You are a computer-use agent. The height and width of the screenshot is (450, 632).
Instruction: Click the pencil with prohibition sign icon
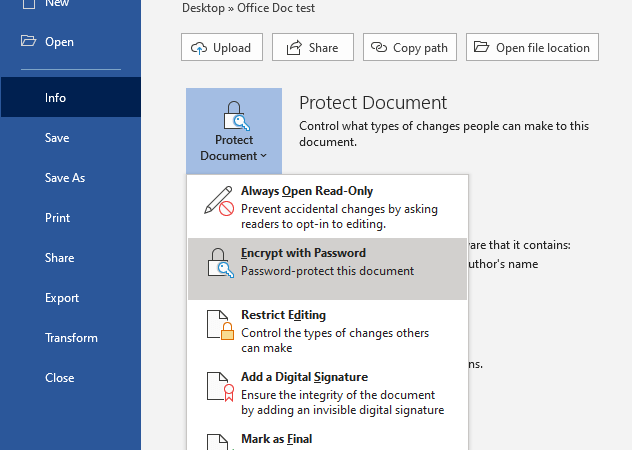click(x=219, y=200)
